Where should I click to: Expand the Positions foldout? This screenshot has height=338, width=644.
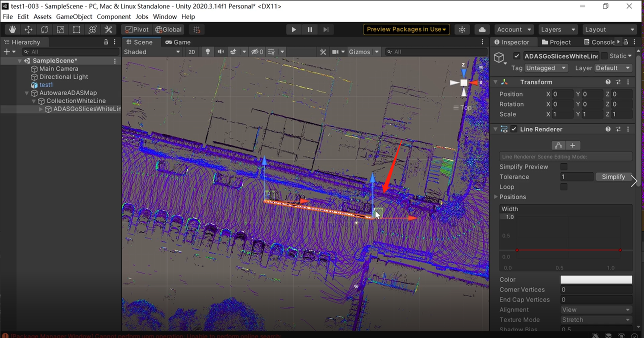pos(496,197)
